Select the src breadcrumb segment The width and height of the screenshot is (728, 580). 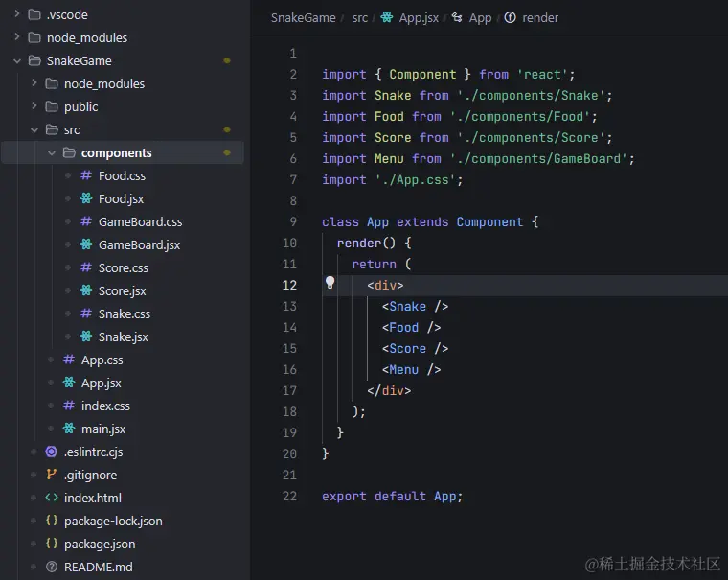(x=359, y=17)
